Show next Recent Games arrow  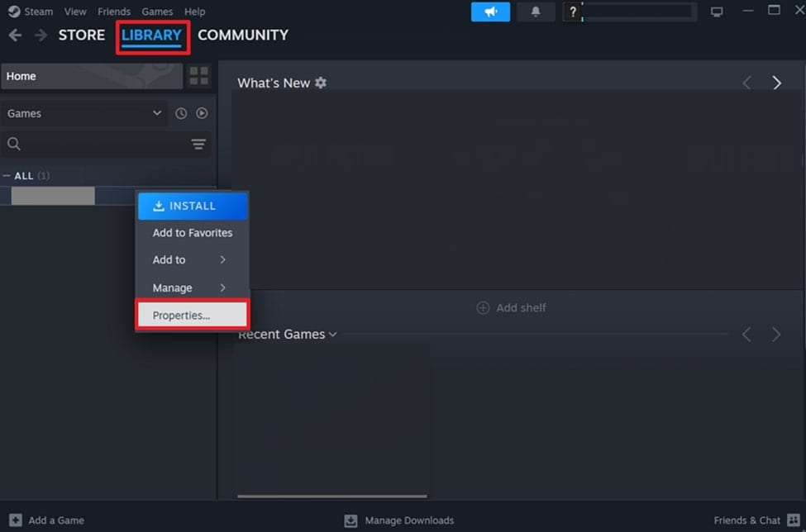[776, 335]
